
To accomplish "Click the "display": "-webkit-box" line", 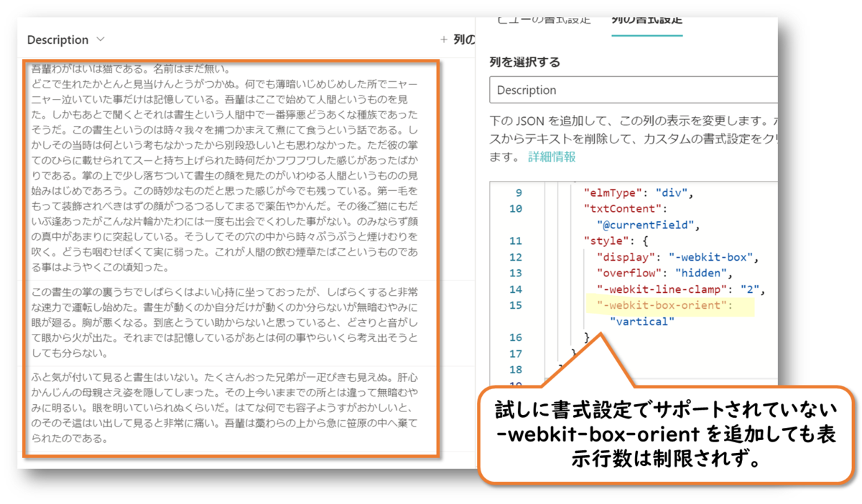I will 678,257.
